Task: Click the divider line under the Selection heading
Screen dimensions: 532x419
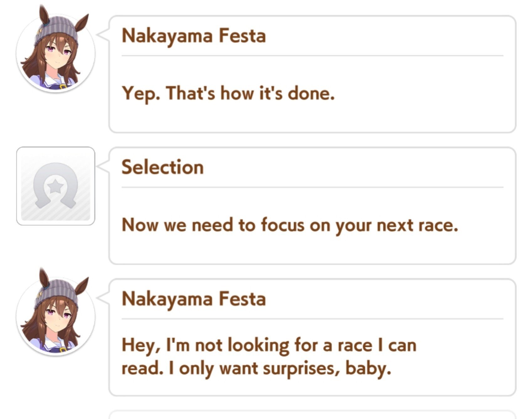Action: pyautogui.click(x=313, y=187)
